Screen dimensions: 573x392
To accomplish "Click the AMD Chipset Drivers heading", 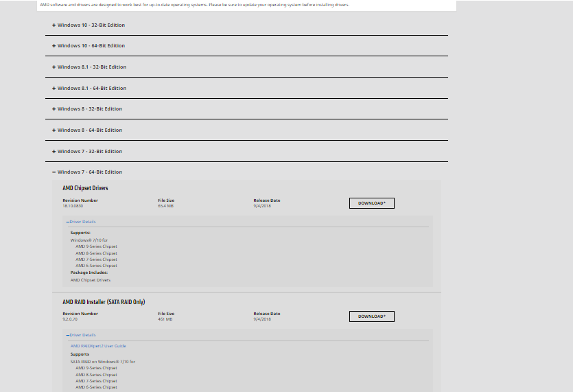I will coord(85,188).
